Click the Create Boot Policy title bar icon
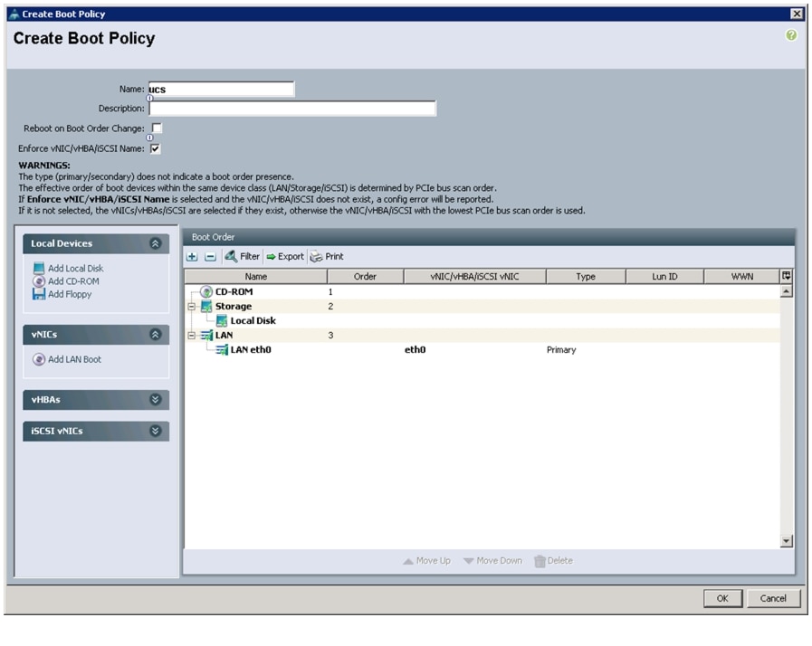 point(14,14)
